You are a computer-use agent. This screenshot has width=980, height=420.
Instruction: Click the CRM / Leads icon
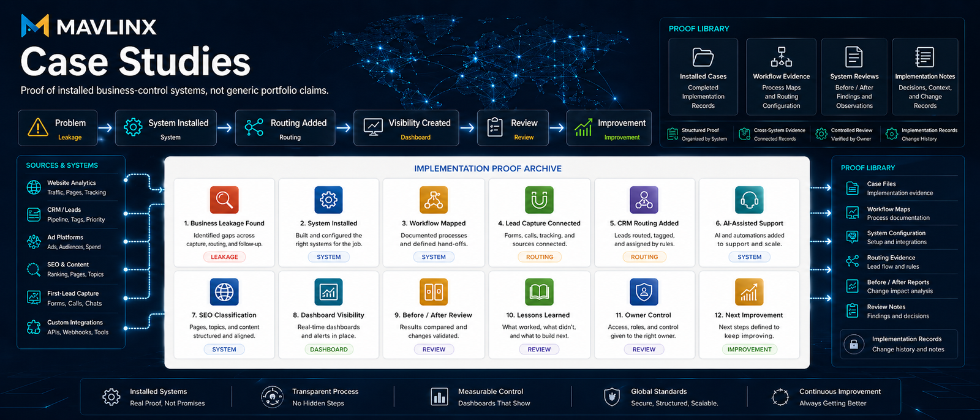point(34,214)
